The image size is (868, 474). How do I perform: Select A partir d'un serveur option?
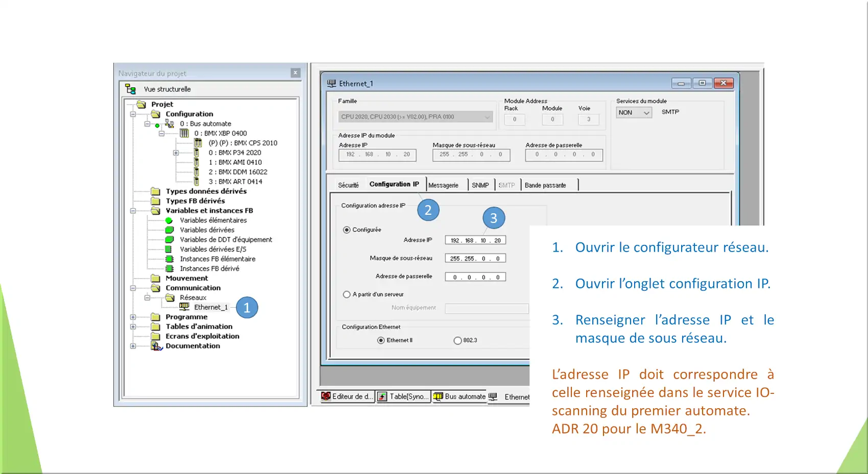point(347,294)
